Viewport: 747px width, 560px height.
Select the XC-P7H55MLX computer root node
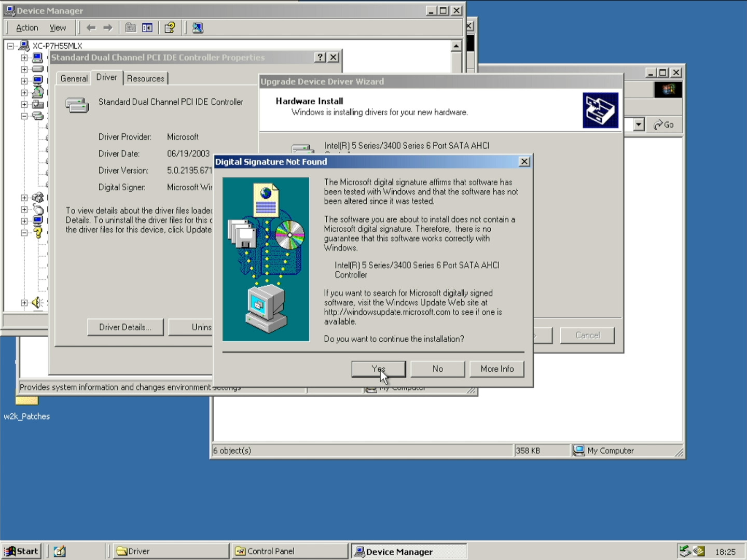pos(57,46)
